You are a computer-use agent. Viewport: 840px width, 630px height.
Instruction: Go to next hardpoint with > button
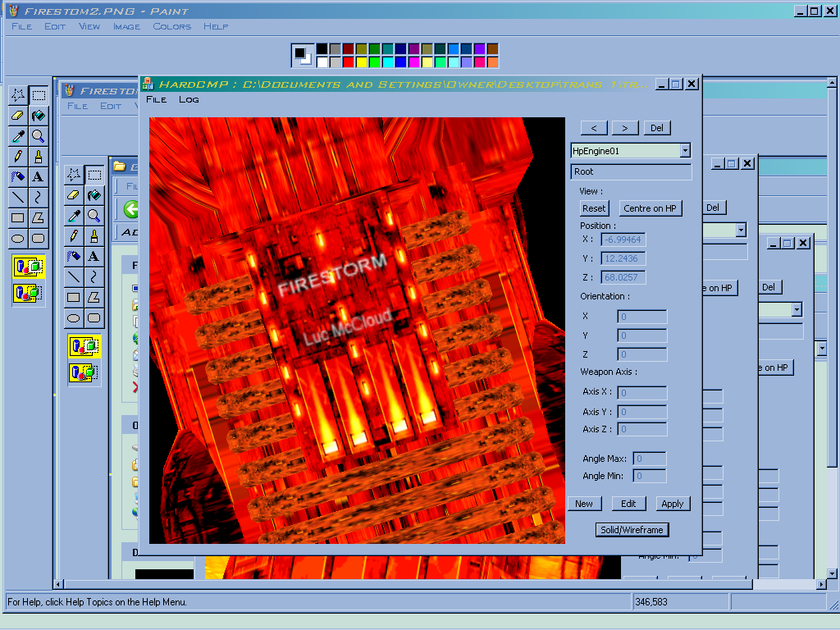point(624,128)
